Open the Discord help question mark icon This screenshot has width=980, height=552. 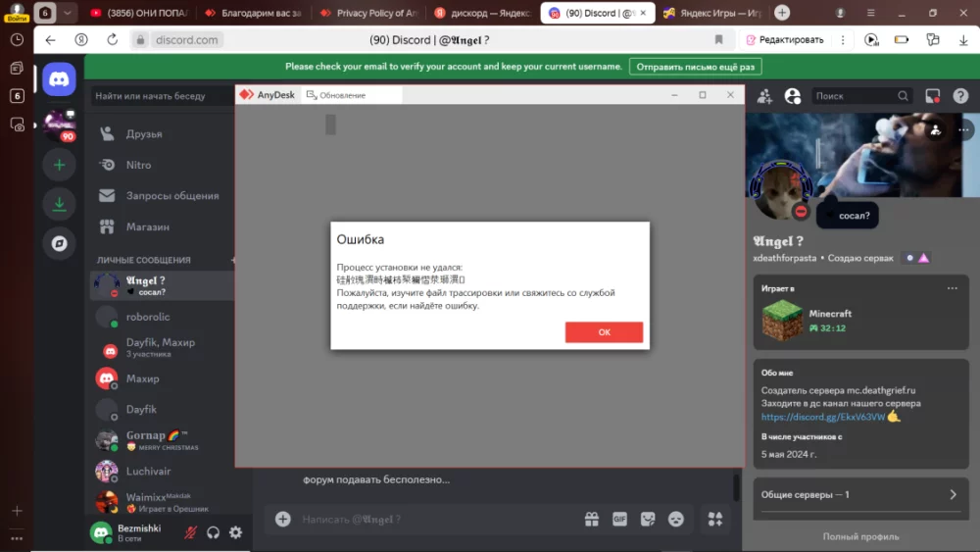(x=960, y=96)
